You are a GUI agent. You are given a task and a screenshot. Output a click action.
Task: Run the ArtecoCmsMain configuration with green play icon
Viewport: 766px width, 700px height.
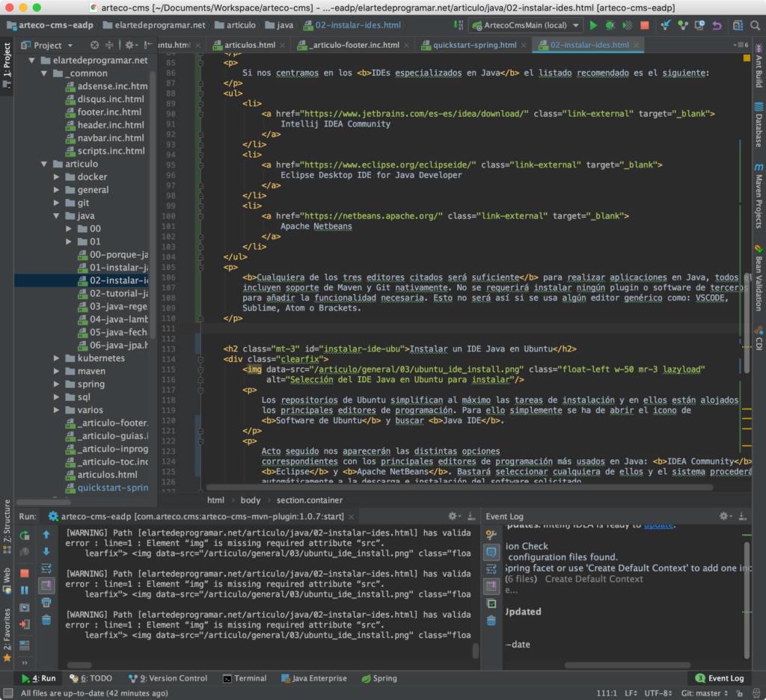(x=593, y=25)
